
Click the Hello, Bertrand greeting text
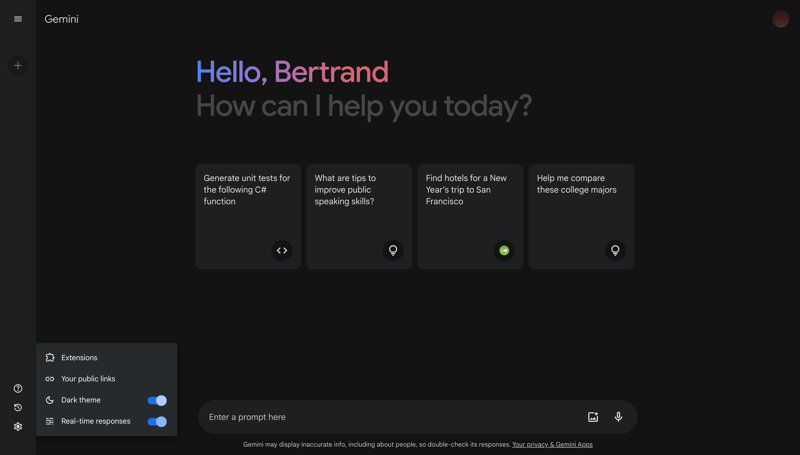292,72
